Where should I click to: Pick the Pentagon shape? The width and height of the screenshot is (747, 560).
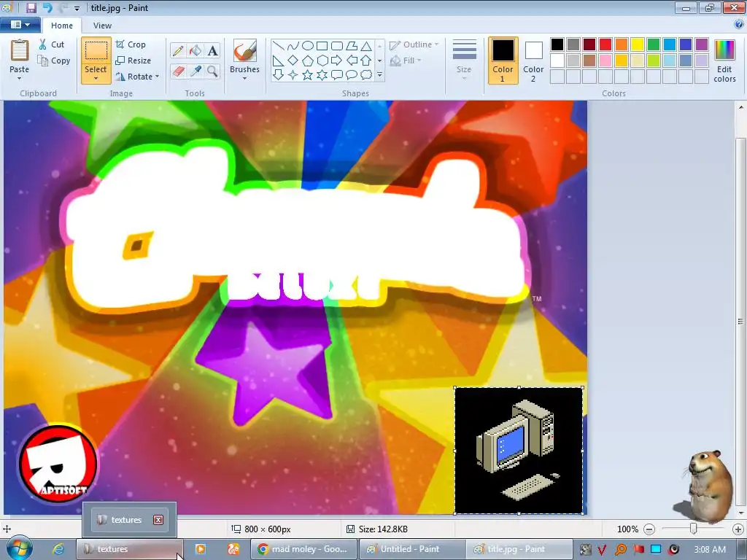(x=308, y=61)
